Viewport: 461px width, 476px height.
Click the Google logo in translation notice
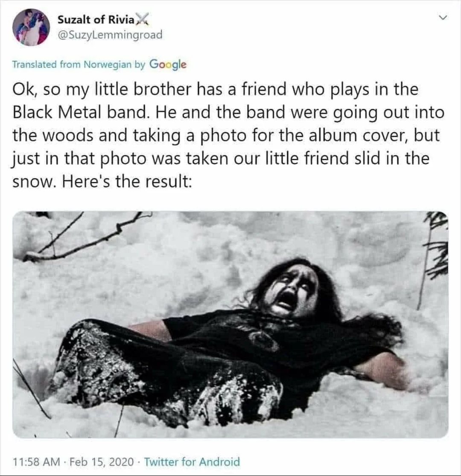tap(168, 64)
